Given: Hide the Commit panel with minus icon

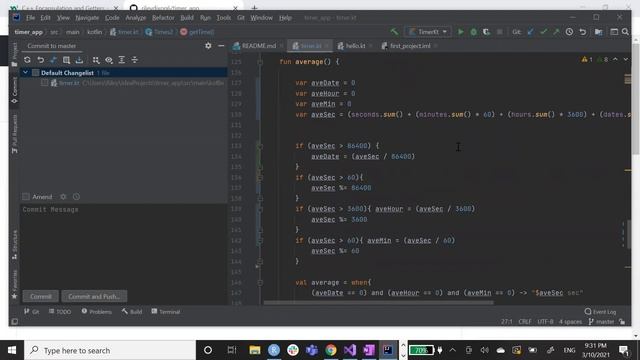Looking at the screenshot, I should click(221, 46).
